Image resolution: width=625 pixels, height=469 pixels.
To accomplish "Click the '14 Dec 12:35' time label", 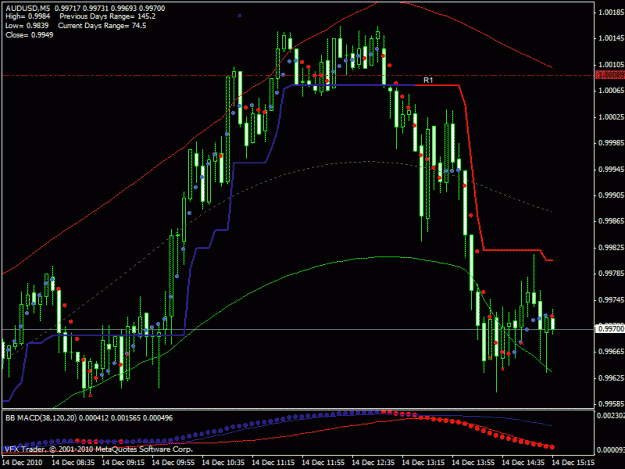I will [373, 463].
